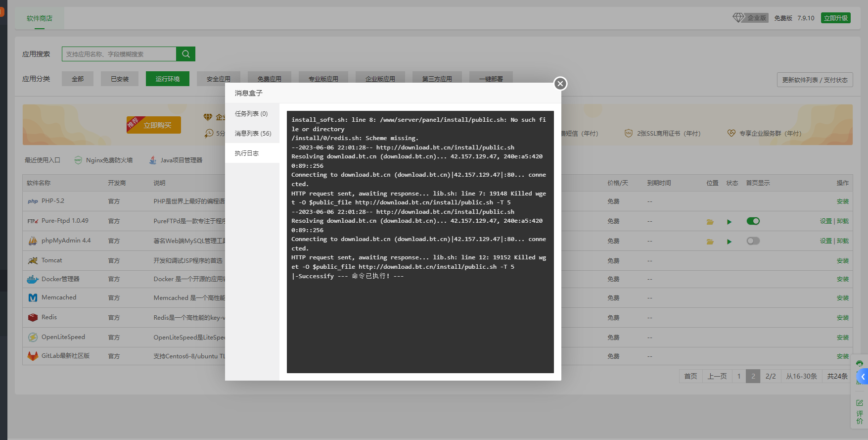Viewport: 868px width, 440px height.
Task: Click the Pure-Ftpd running status play icon
Action: pos(729,222)
